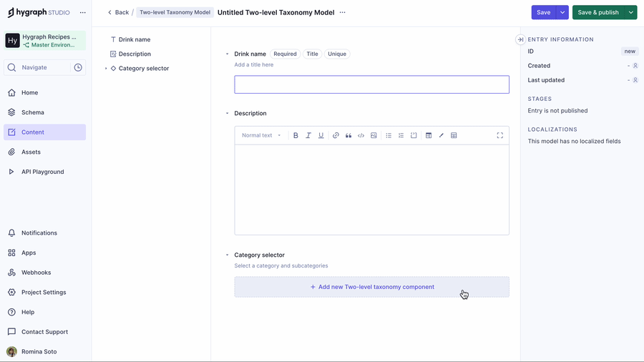Viewport: 644px width, 362px height.
Task: Insert a block quote in Description
Action: [348, 135]
